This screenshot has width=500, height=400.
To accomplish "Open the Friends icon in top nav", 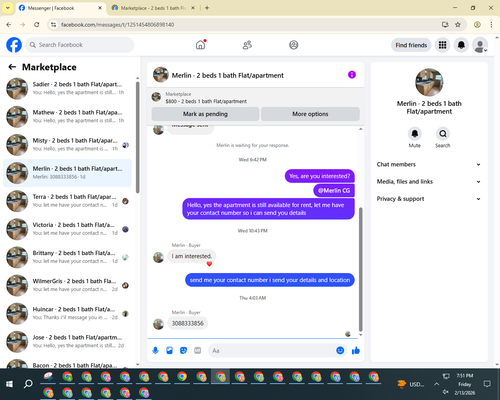I will [247, 45].
